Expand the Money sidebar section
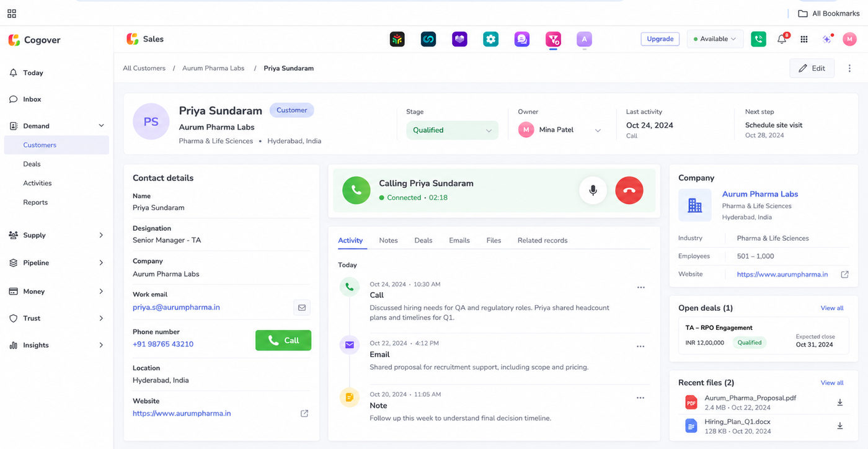 pyautogui.click(x=102, y=291)
